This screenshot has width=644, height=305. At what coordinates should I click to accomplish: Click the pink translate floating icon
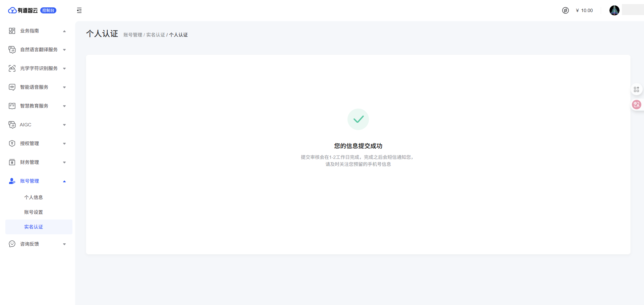pyautogui.click(x=636, y=105)
